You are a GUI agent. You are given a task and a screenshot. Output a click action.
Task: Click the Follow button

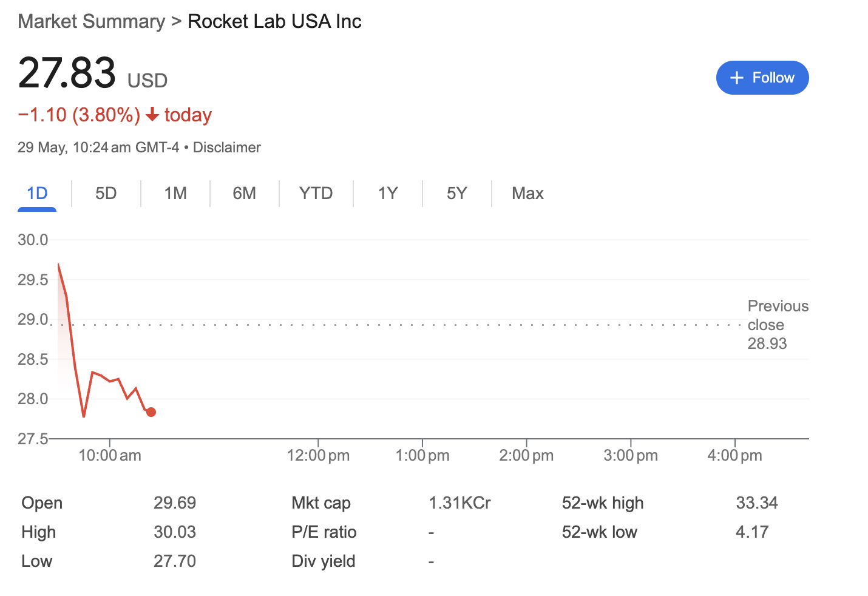click(762, 78)
